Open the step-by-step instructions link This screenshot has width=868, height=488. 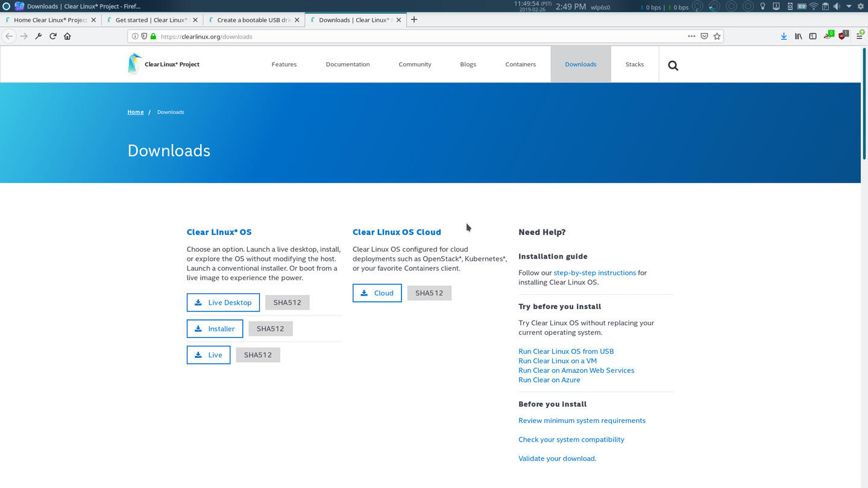tap(595, 273)
